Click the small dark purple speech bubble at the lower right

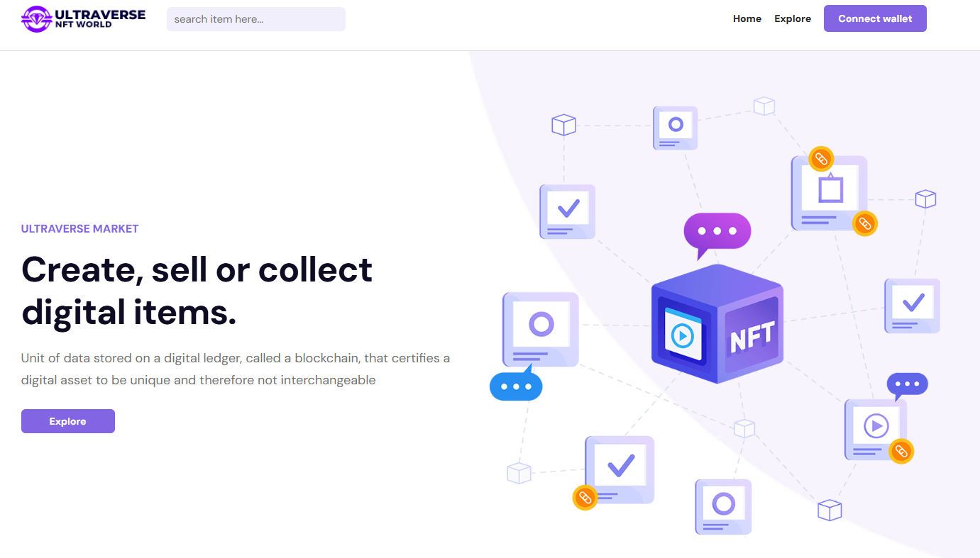(907, 386)
